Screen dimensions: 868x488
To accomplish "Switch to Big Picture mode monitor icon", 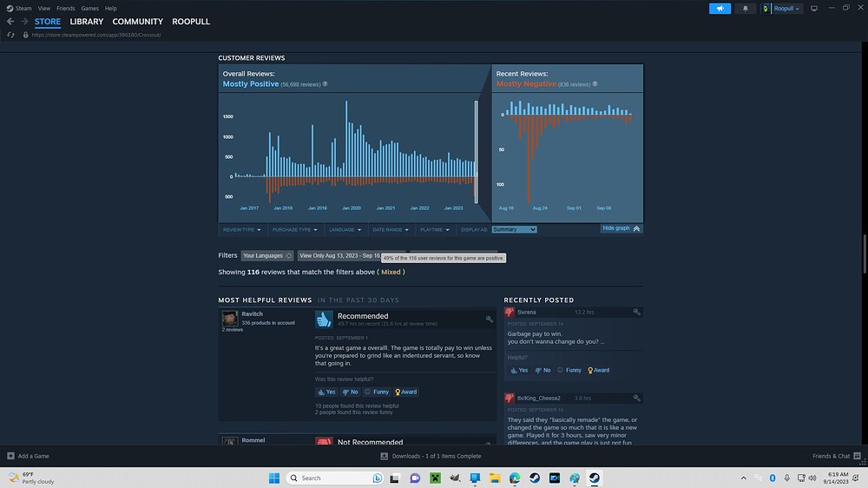I will [814, 9].
